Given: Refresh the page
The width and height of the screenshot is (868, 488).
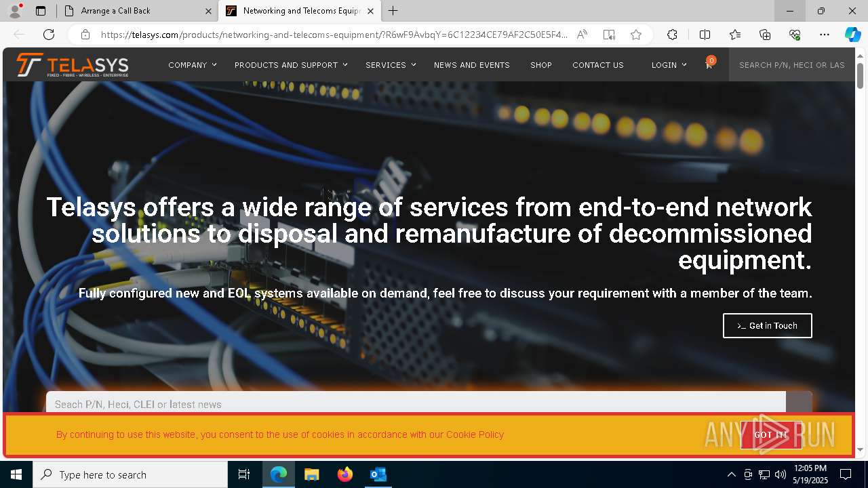Looking at the screenshot, I should pyautogui.click(x=49, y=35).
